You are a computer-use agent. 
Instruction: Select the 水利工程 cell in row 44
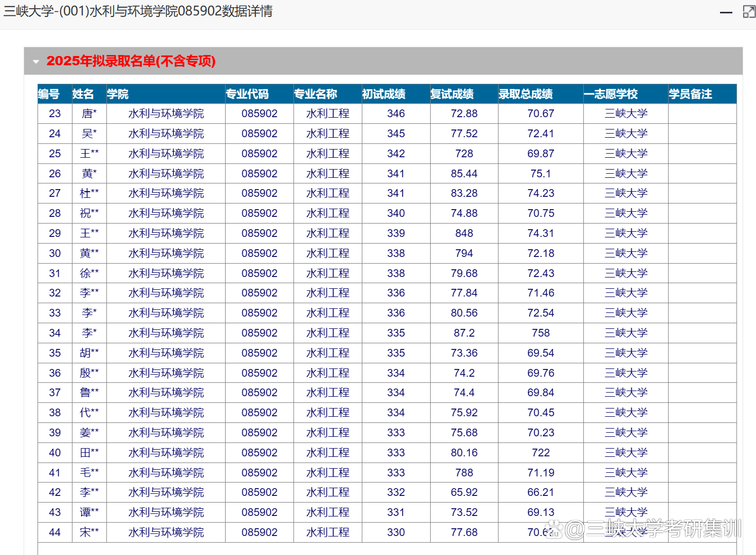coord(327,532)
